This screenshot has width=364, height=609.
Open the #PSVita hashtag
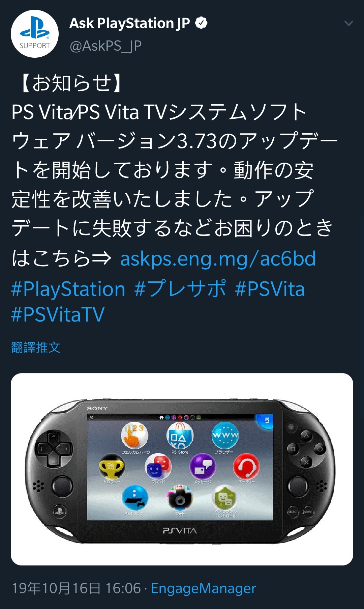coord(270,289)
